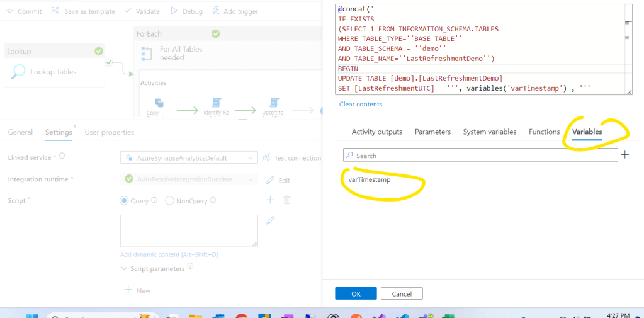Click the trash icon to delete script
Screen dimensions: 644x318
(x=287, y=200)
